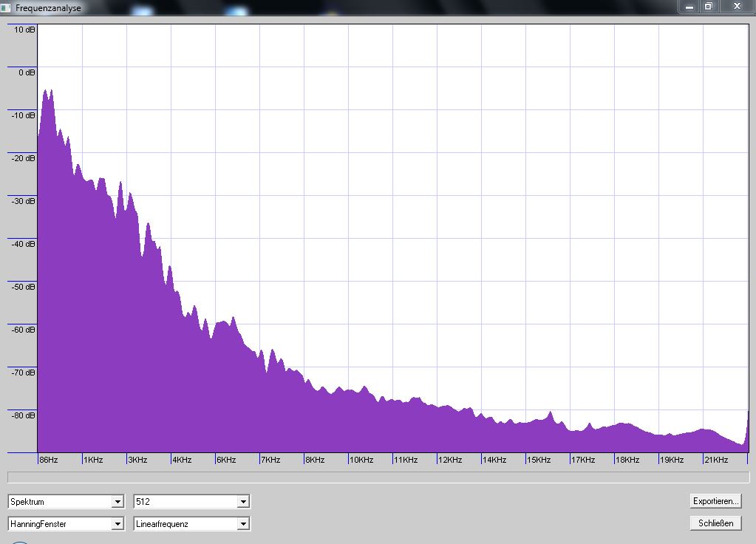The height and width of the screenshot is (544, 756).
Task: Close the Frequenzanalyse window
Action: pyautogui.click(x=737, y=7)
